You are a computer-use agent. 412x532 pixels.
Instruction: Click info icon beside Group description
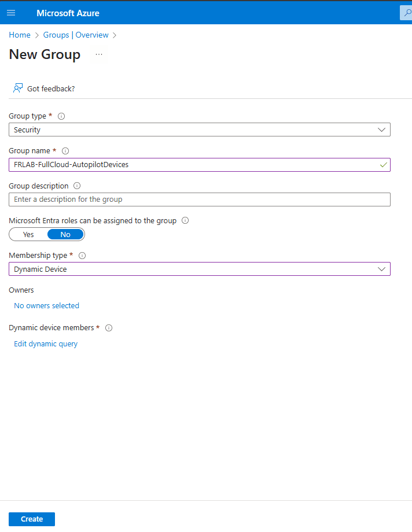(x=77, y=186)
